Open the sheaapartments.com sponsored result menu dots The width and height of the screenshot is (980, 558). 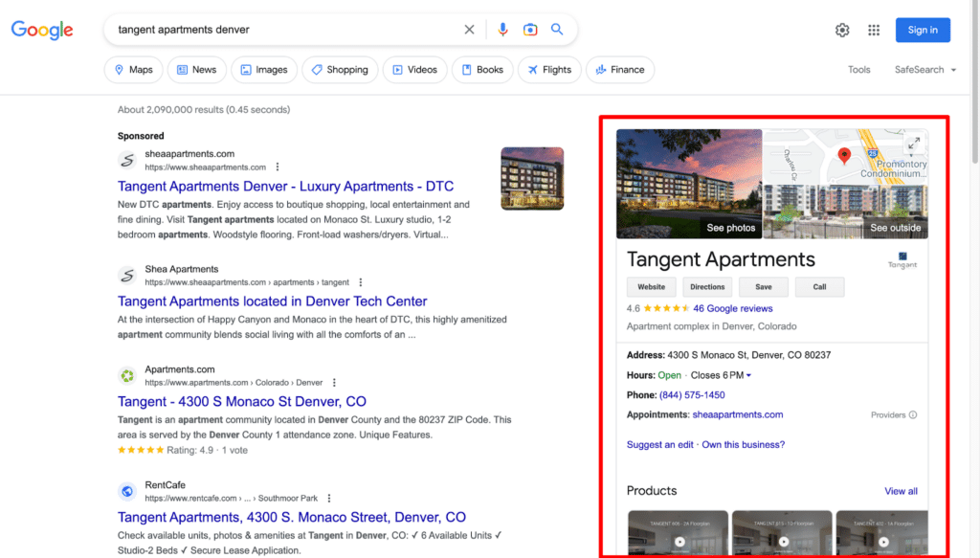[x=278, y=167]
